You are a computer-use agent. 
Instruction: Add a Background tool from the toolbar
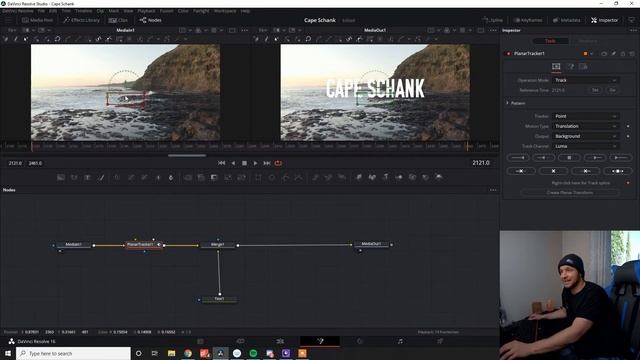[x=61, y=177]
